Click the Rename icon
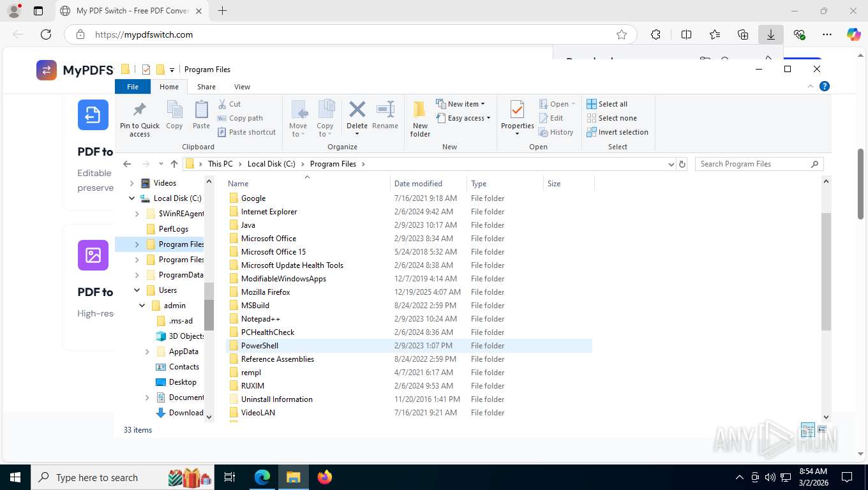The height and width of the screenshot is (490, 868). tap(385, 109)
